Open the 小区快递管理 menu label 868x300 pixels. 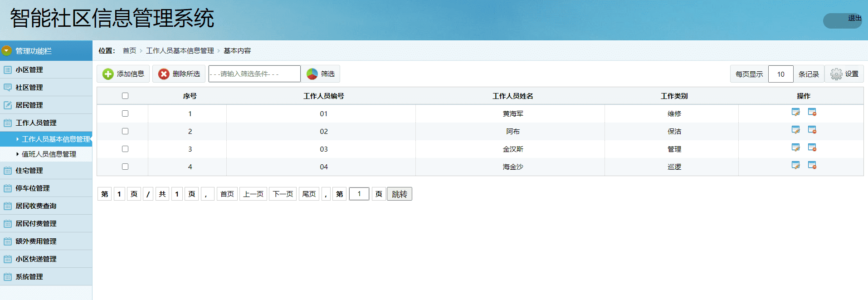coord(36,259)
